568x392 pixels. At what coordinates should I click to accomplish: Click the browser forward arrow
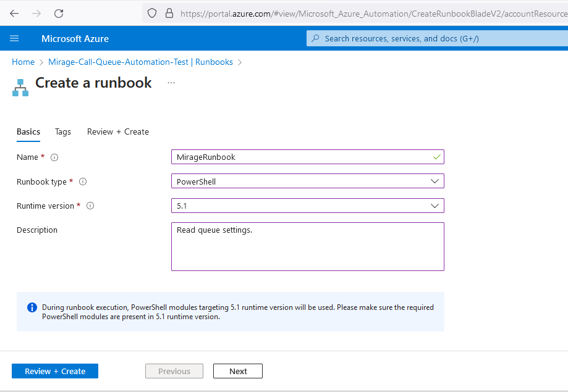(36, 14)
